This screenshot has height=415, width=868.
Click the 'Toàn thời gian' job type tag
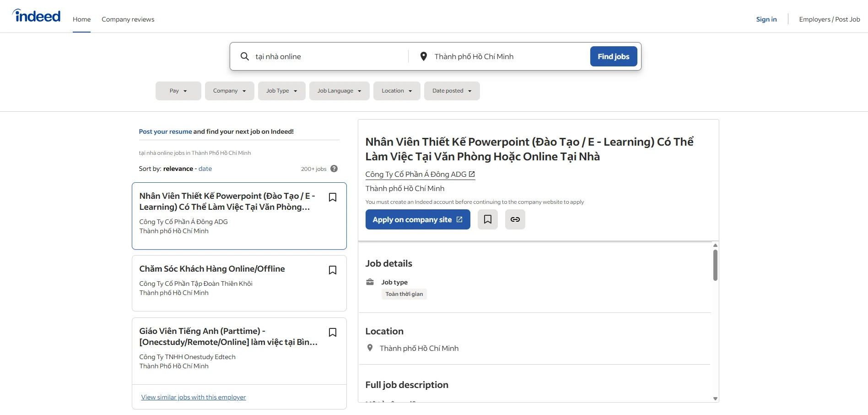404,294
